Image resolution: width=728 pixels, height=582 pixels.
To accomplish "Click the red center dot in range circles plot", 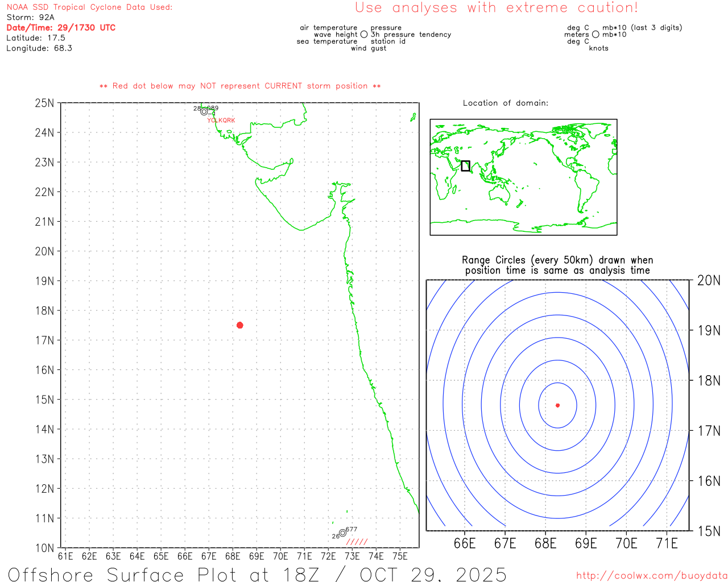I will (557, 405).
